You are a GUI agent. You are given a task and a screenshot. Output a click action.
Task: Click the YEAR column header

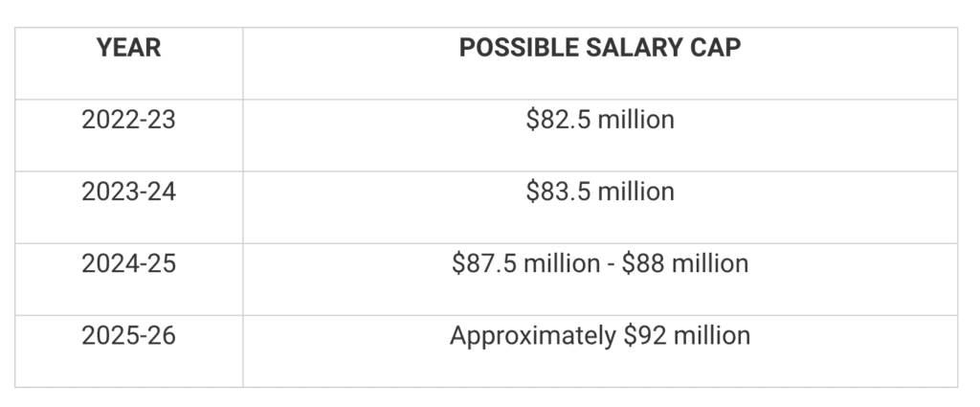click(x=128, y=48)
